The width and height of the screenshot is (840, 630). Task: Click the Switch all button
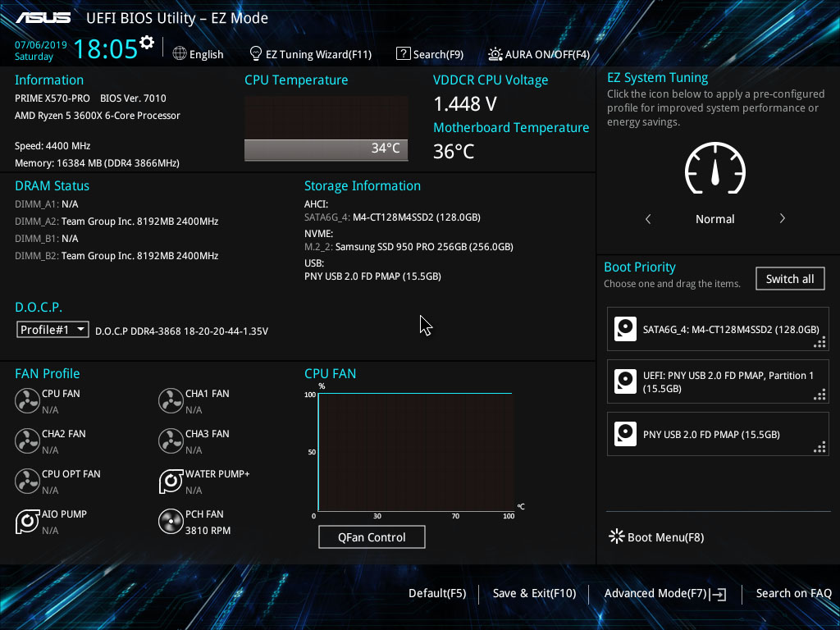coord(790,279)
